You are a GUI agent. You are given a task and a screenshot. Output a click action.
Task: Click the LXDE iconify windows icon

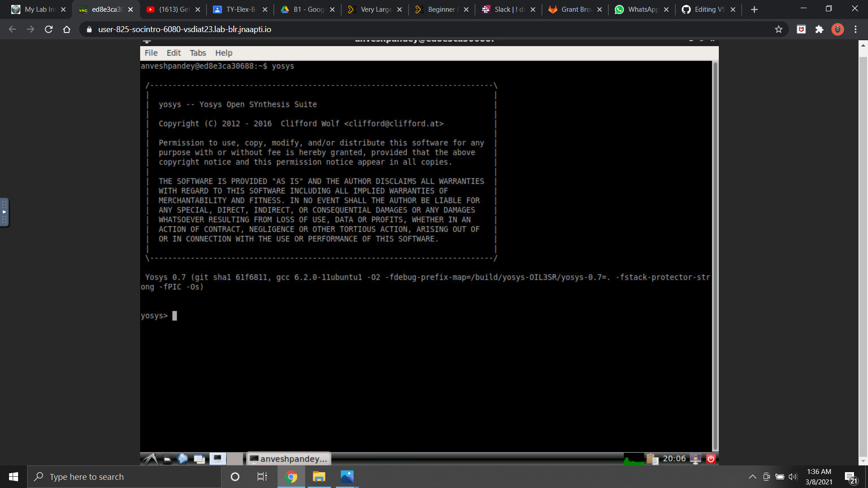[x=199, y=459]
